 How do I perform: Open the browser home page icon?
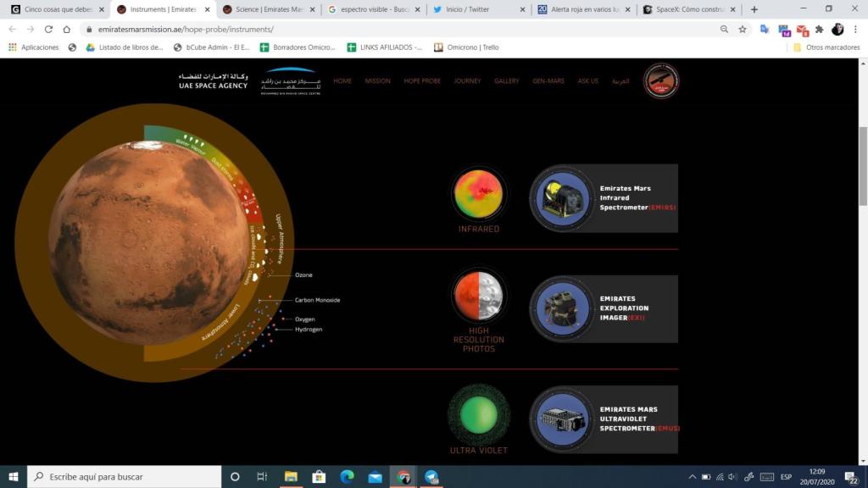pos(66,30)
